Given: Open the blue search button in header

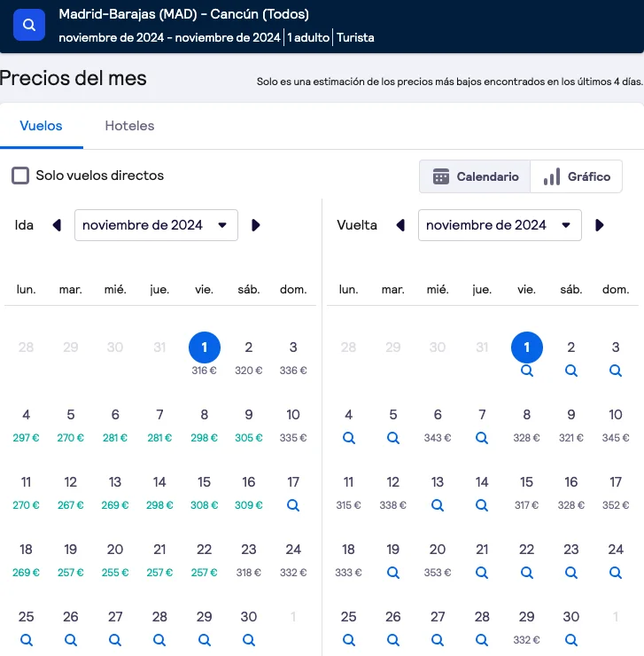Looking at the screenshot, I should [29, 25].
